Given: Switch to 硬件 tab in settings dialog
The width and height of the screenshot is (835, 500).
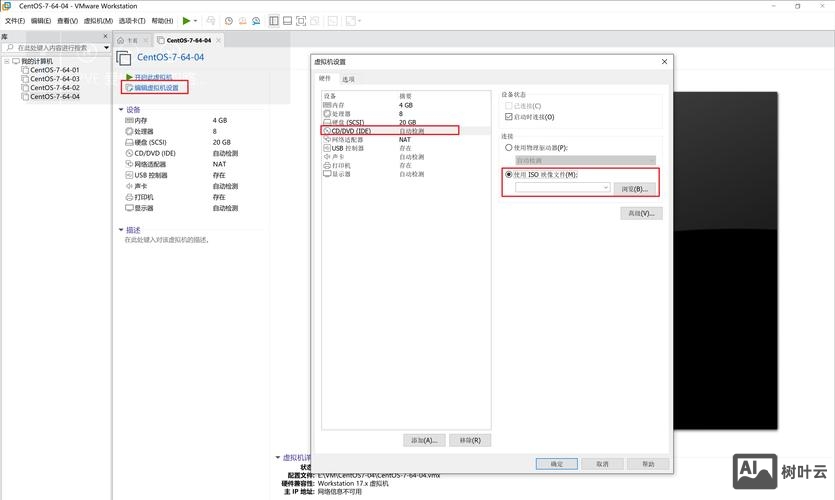Looking at the screenshot, I should coord(325,78).
